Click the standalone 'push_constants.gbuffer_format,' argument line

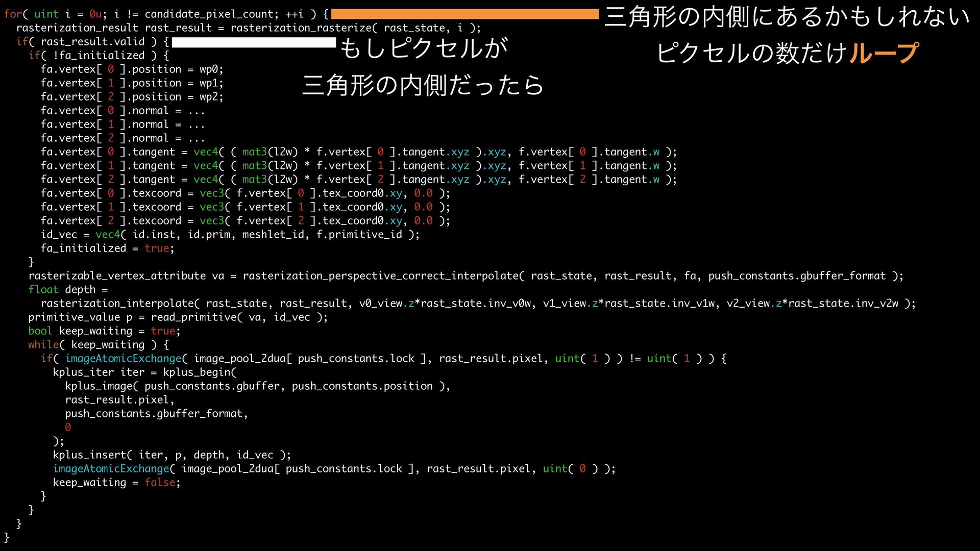pos(157,414)
